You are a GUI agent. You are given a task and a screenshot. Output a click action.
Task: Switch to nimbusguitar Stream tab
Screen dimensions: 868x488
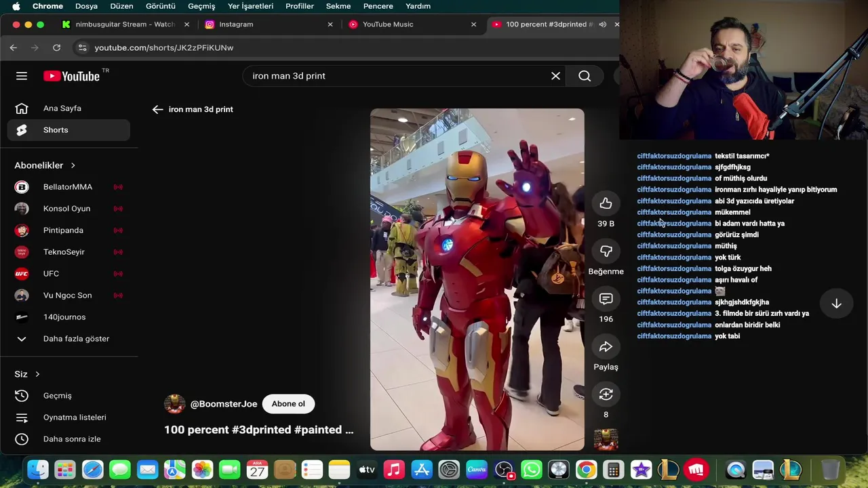click(126, 24)
